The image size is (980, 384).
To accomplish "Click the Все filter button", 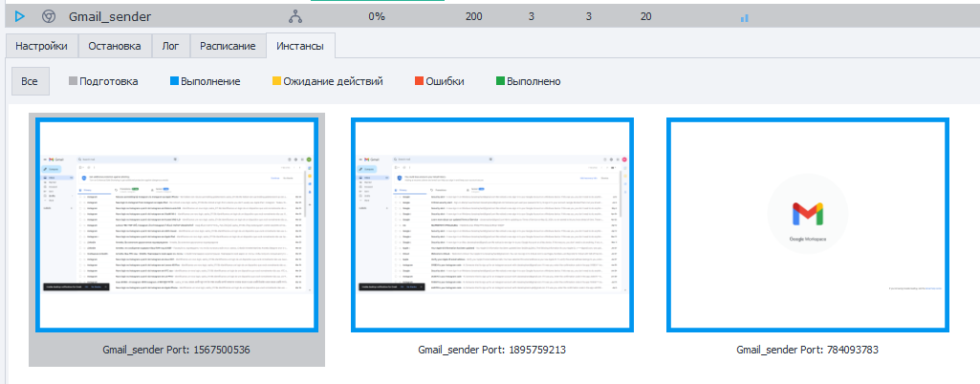I will click(30, 81).
